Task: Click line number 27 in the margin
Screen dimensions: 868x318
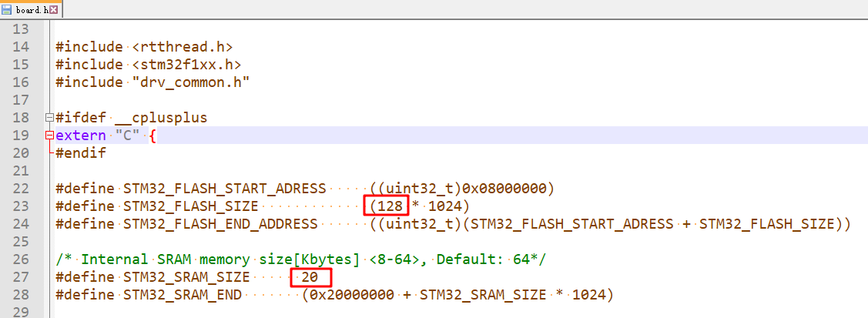Action: (19, 277)
